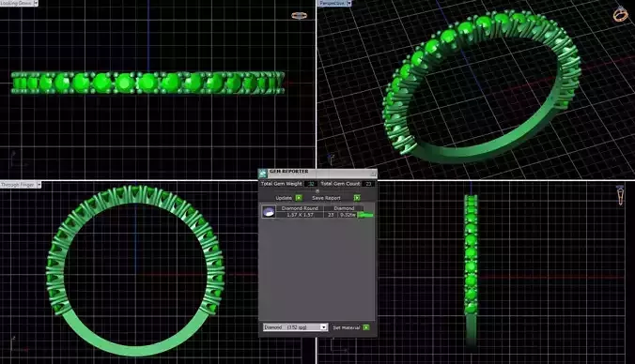Click the Total Gem Count value field
Image resolution: width=635 pixels, height=364 pixels.
pyautogui.click(x=367, y=184)
